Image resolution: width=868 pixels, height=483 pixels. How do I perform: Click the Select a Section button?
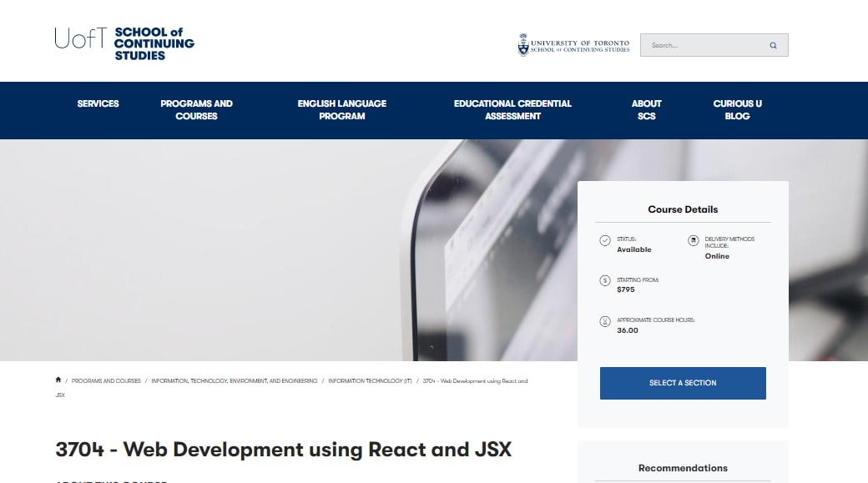coord(683,383)
